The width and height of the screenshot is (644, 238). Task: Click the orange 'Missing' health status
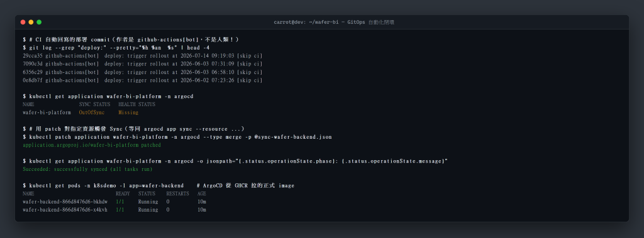[128, 112]
